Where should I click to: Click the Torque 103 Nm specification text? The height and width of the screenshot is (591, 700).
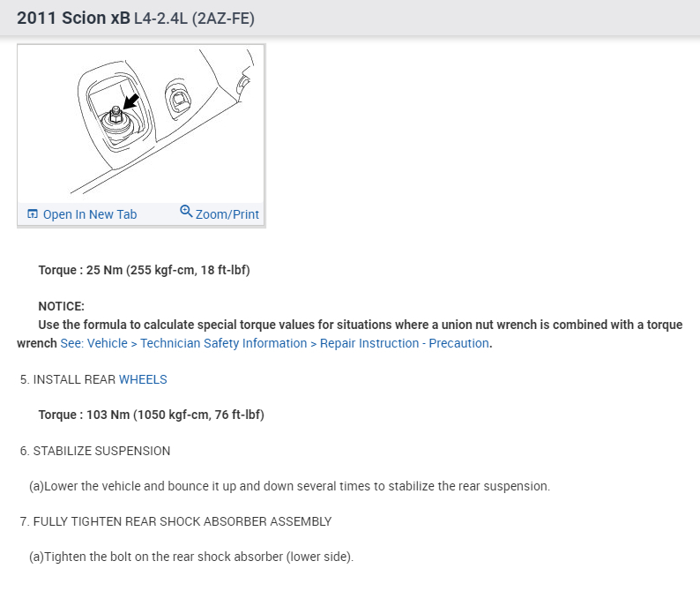click(151, 415)
